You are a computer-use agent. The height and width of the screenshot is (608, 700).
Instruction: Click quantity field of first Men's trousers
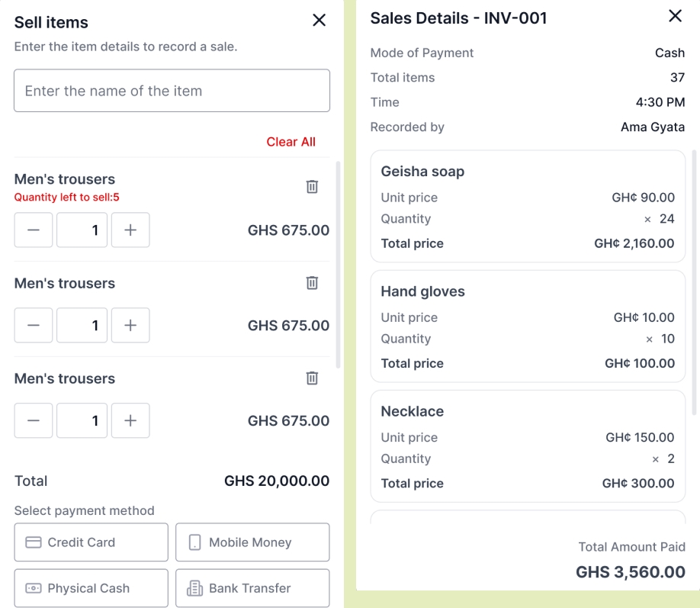(82, 230)
